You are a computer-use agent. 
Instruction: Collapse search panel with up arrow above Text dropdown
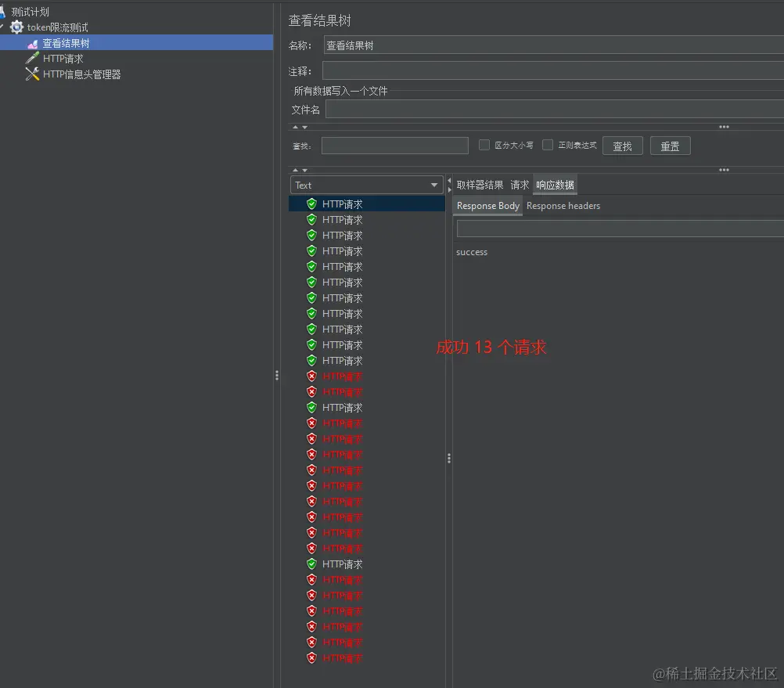pyautogui.click(x=295, y=170)
